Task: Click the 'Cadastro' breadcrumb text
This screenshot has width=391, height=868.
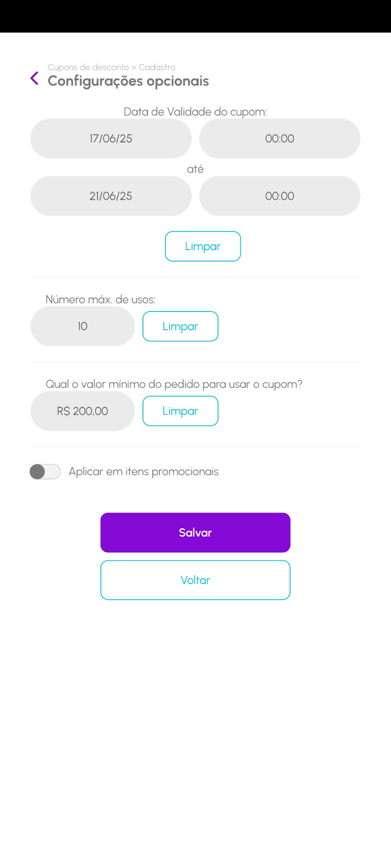Action: 157,67
